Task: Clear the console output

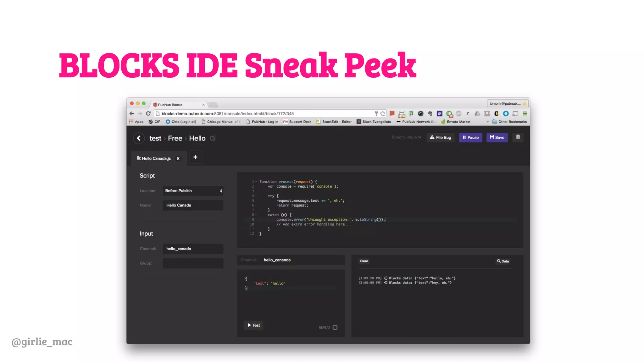Action: click(364, 261)
